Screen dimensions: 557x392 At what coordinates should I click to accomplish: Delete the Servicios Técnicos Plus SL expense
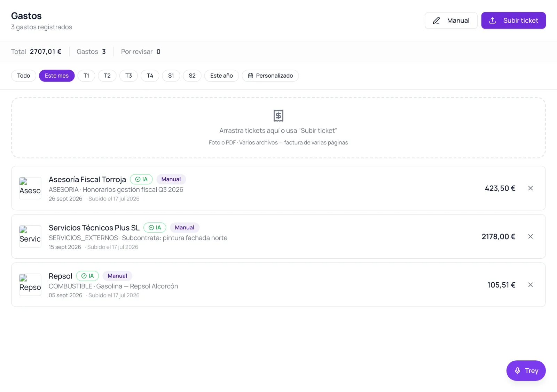[x=531, y=236]
